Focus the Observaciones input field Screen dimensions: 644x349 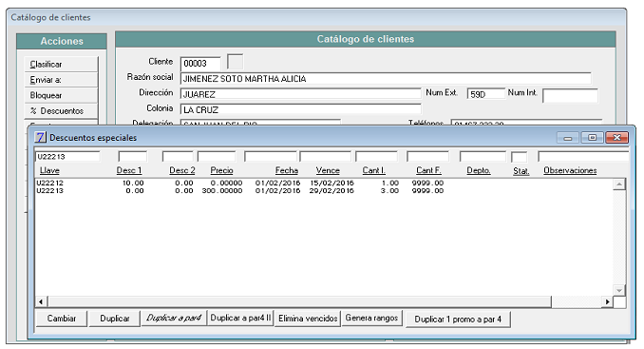click(x=583, y=157)
